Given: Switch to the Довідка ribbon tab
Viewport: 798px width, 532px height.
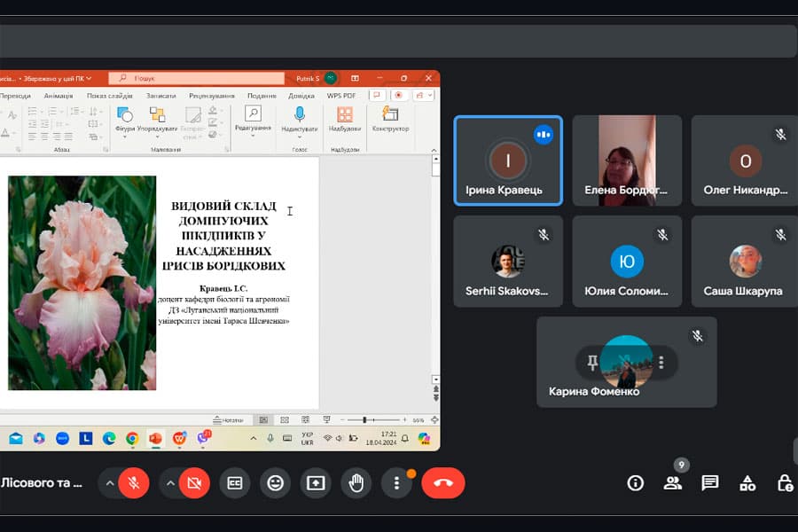Looking at the screenshot, I should (301, 96).
